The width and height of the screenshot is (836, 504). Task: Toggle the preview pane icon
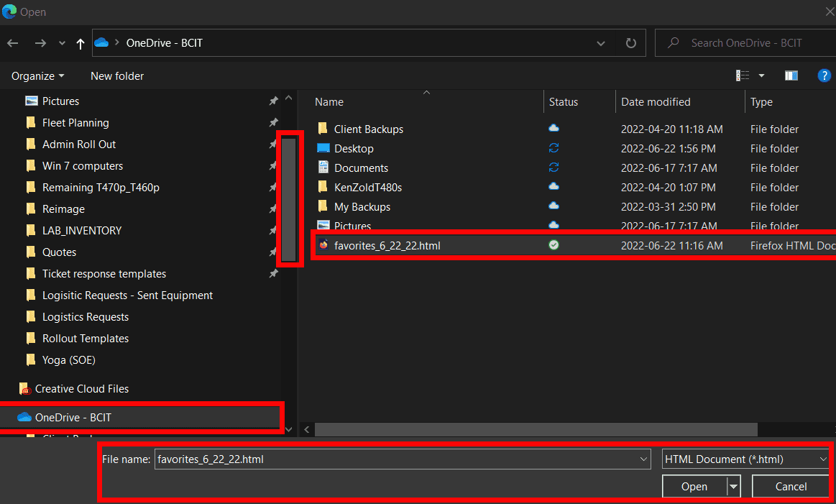791,75
